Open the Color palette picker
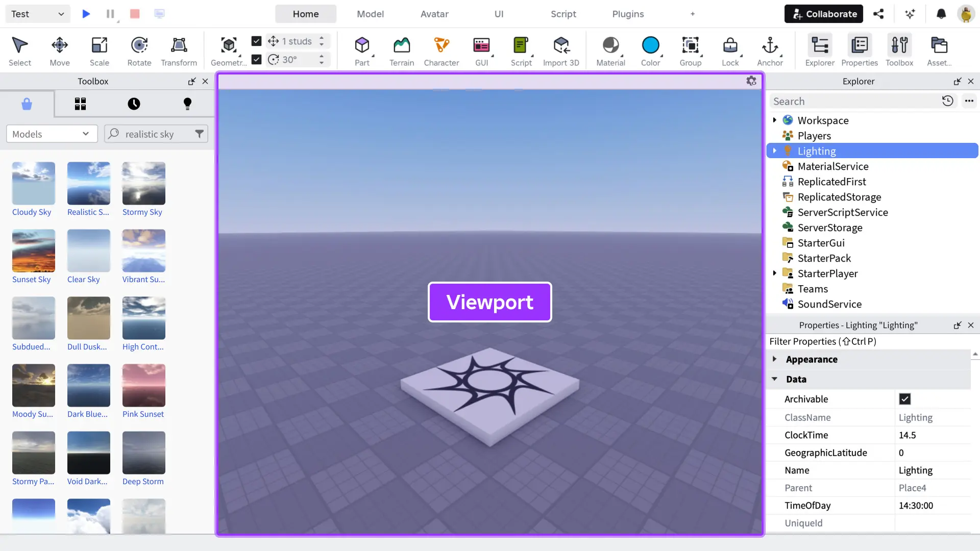Image resolution: width=980 pixels, height=551 pixels. click(650, 49)
